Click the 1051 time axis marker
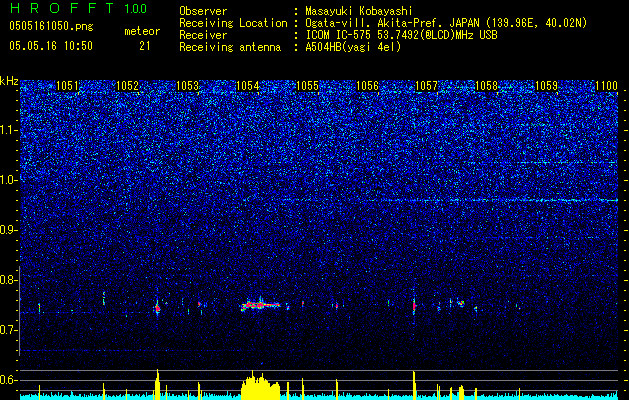Image resolution: width=629 pixels, height=400 pixels. tap(67, 86)
